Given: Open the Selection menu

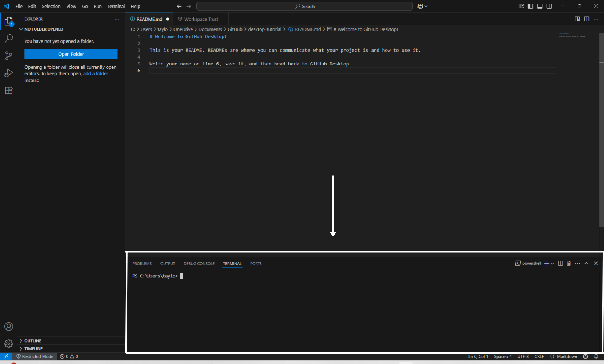Looking at the screenshot, I should coord(51,6).
